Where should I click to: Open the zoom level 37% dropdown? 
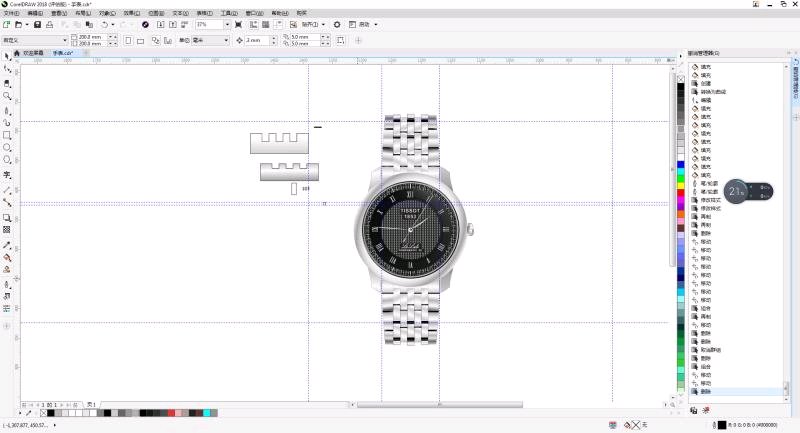pyautogui.click(x=228, y=24)
